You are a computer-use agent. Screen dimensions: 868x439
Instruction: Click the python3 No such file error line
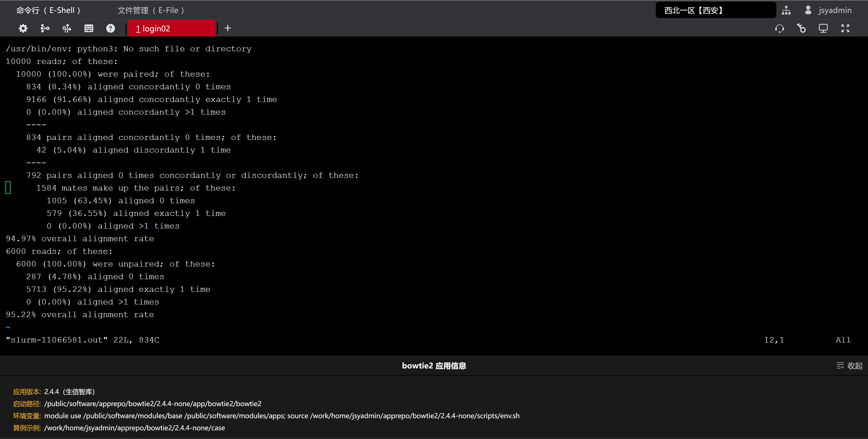(x=129, y=49)
